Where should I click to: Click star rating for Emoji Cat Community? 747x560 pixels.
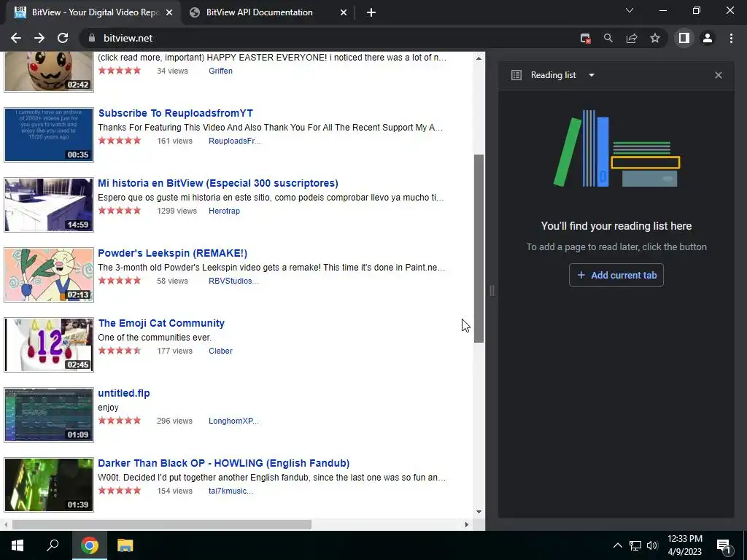click(x=120, y=351)
